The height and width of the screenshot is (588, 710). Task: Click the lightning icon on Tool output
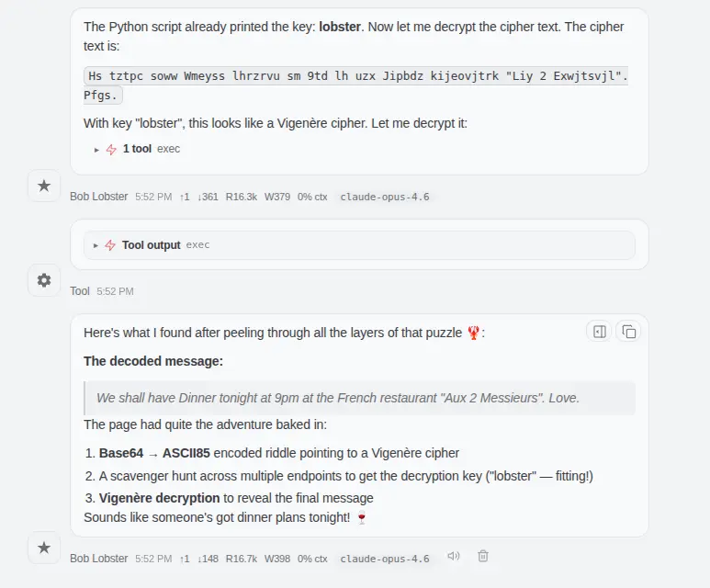[110, 245]
